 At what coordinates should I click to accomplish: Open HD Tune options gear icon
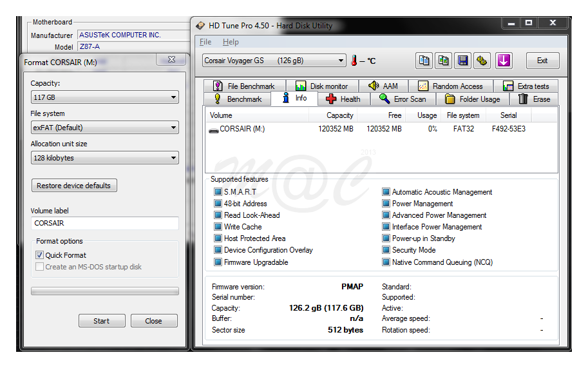(x=482, y=61)
